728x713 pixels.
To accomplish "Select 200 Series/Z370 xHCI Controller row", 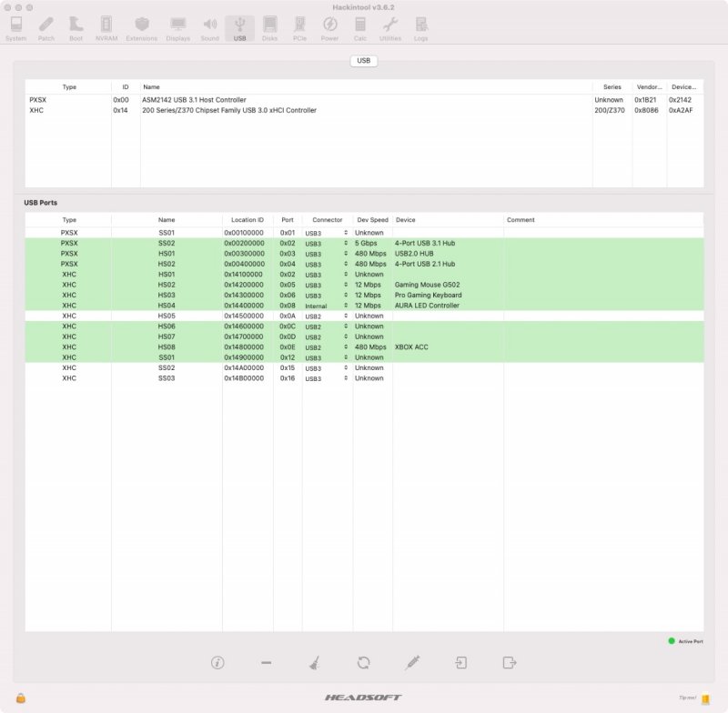I will pyautogui.click(x=364, y=110).
